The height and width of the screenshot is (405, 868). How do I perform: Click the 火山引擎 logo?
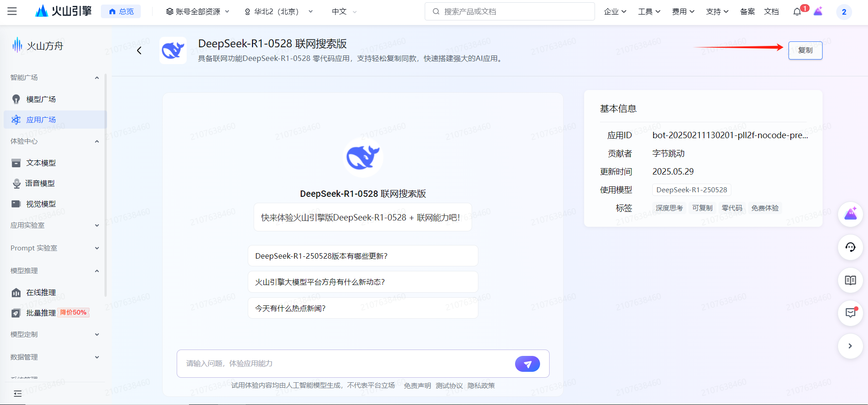tap(64, 11)
